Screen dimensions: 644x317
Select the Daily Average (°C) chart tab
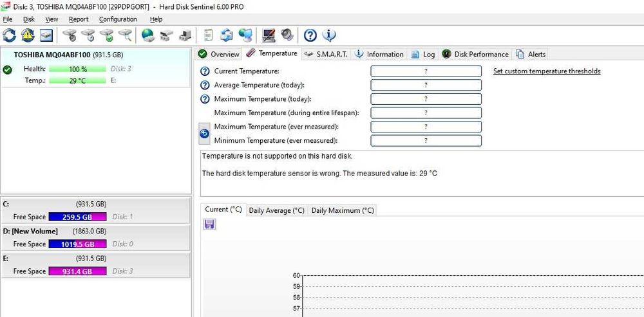pos(277,210)
